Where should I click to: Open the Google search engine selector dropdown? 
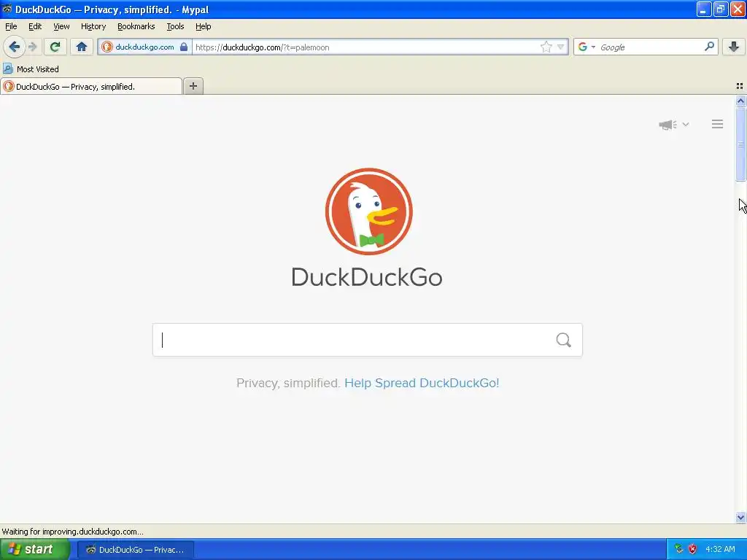(593, 47)
